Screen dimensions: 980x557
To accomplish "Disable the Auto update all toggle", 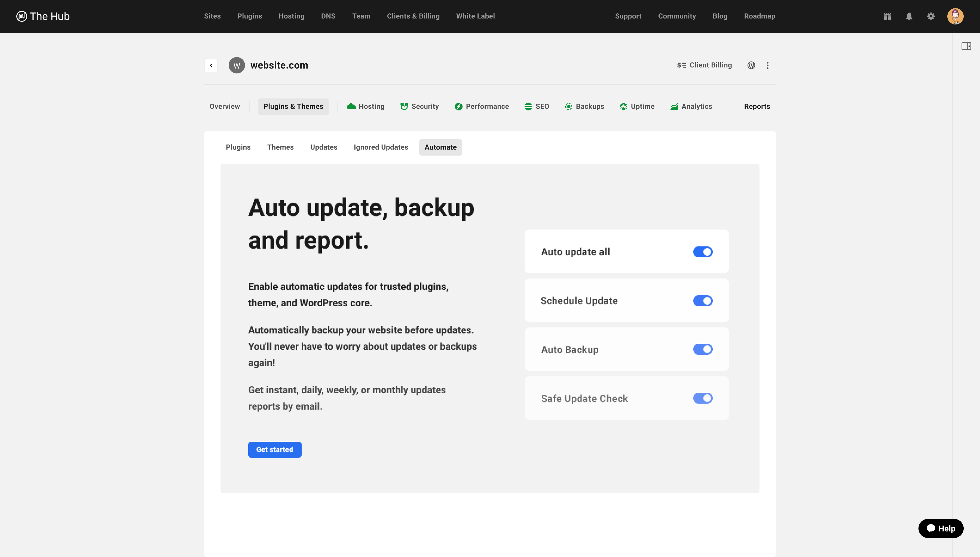I will point(702,252).
